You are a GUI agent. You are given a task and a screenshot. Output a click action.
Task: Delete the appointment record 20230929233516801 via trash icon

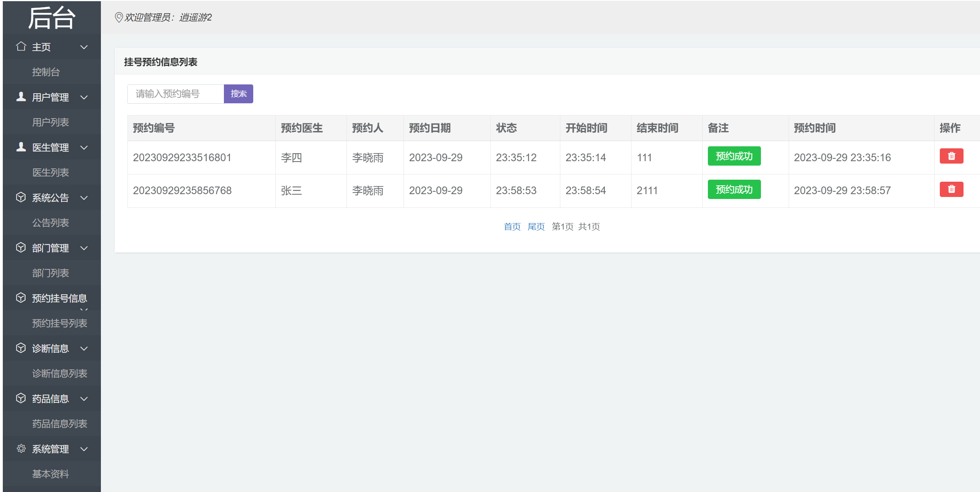tap(951, 156)
